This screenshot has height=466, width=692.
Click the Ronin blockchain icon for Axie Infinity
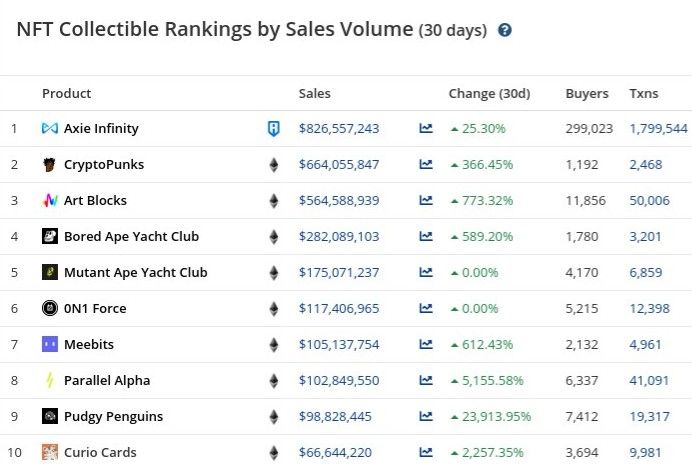click(273, 129)
